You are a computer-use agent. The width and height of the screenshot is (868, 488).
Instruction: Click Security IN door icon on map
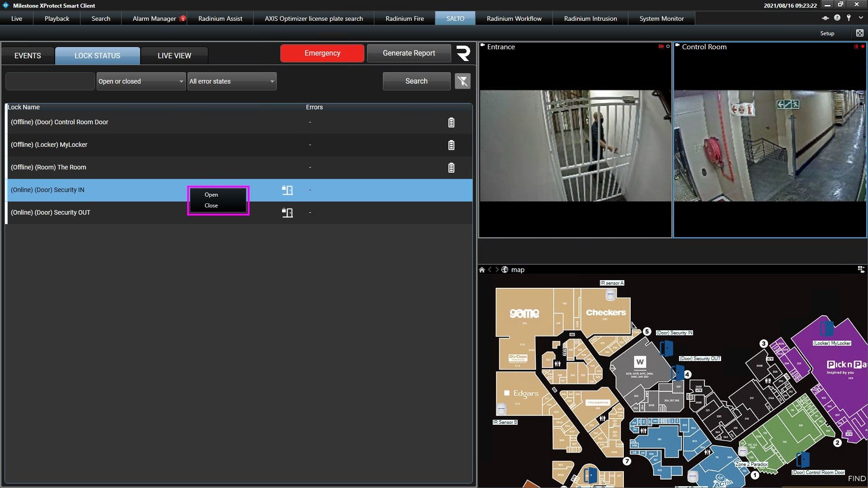(x=666, y=348)
